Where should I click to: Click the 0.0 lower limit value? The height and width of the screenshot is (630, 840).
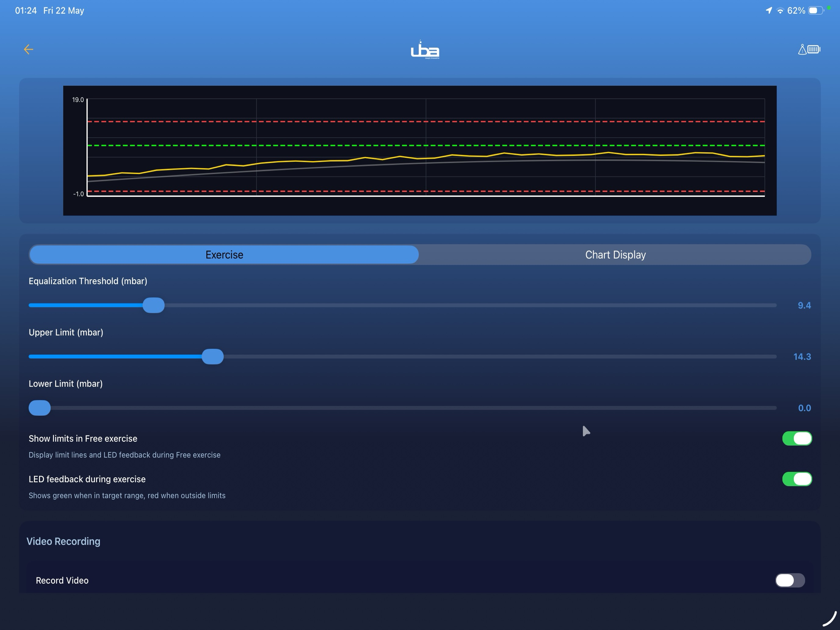click(x=804, y=408)
